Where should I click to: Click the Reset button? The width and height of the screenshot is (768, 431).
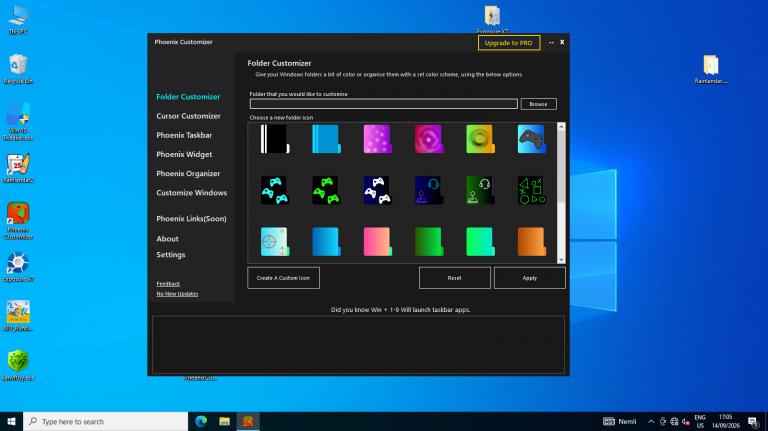point(455,278)
